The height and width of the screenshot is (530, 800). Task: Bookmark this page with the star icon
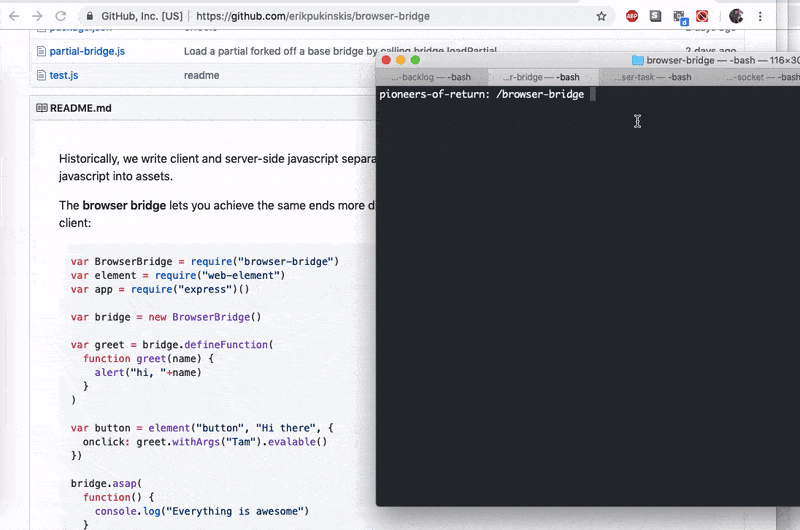(602, 16)
